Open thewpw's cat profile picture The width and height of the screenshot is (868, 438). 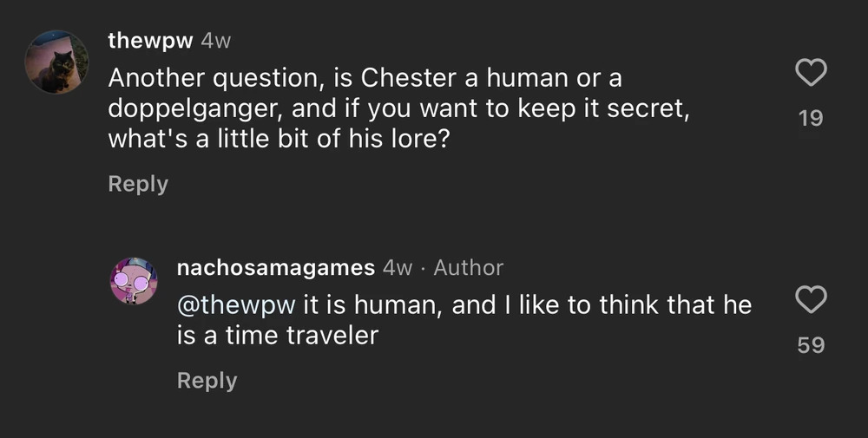[56, 62]
